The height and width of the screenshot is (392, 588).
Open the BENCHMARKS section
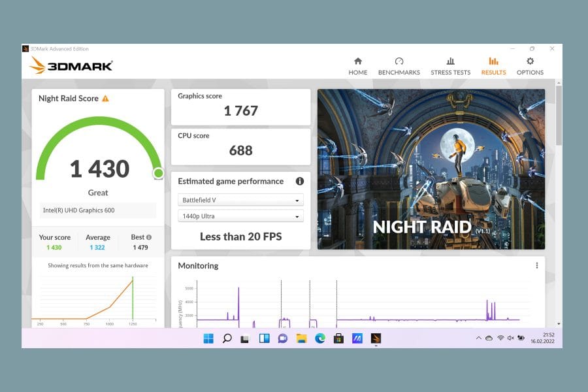coord(399,67)
